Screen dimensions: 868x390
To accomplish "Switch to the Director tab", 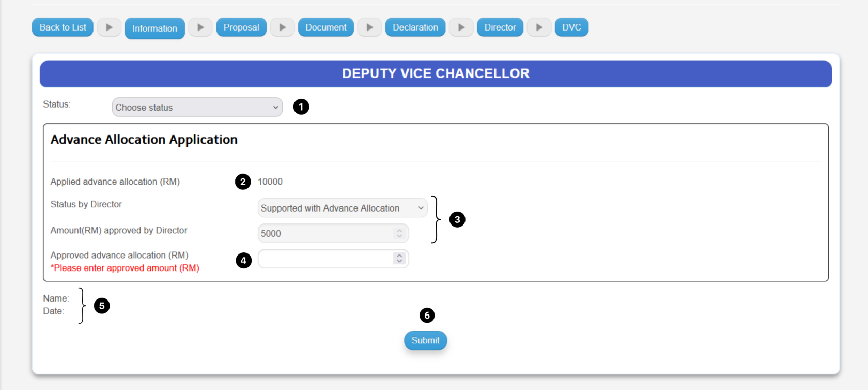I will tap(500, 27).
